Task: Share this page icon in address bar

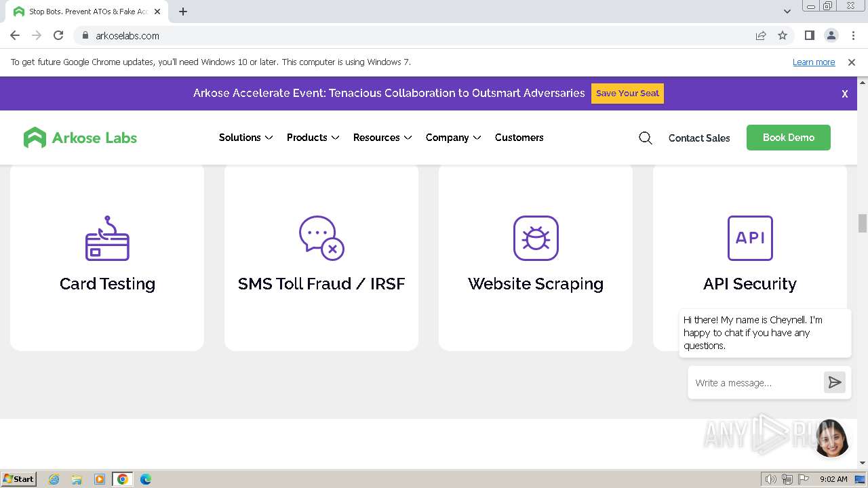Action: pos(761,36)
